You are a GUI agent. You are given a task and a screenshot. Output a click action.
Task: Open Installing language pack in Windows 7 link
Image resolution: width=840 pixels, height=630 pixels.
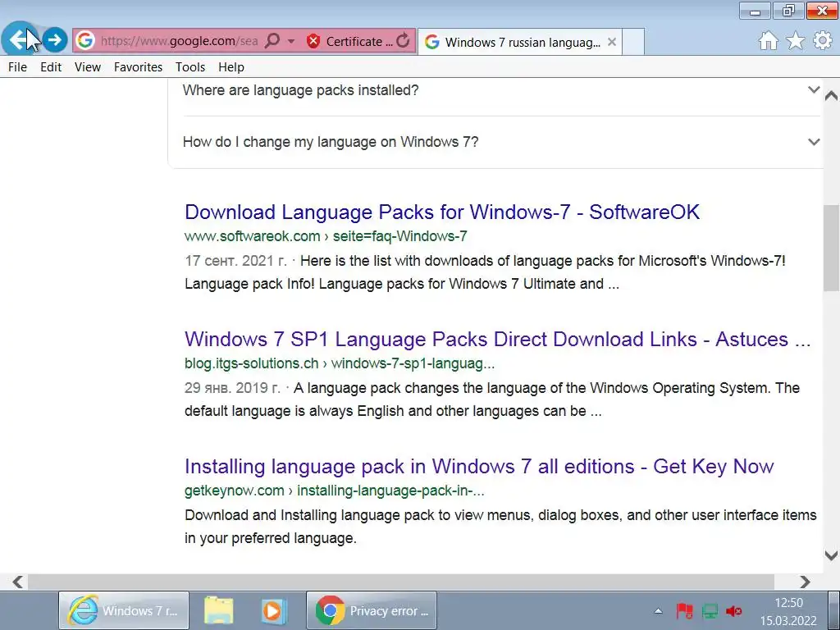click(x=479, y=467)
